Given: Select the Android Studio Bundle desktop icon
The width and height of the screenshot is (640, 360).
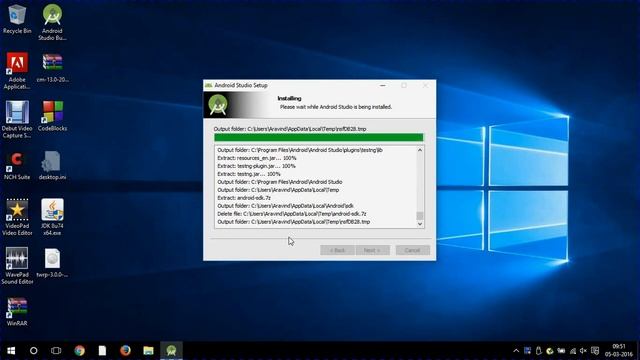Looking at the screenshot, I should click(52, 22).
